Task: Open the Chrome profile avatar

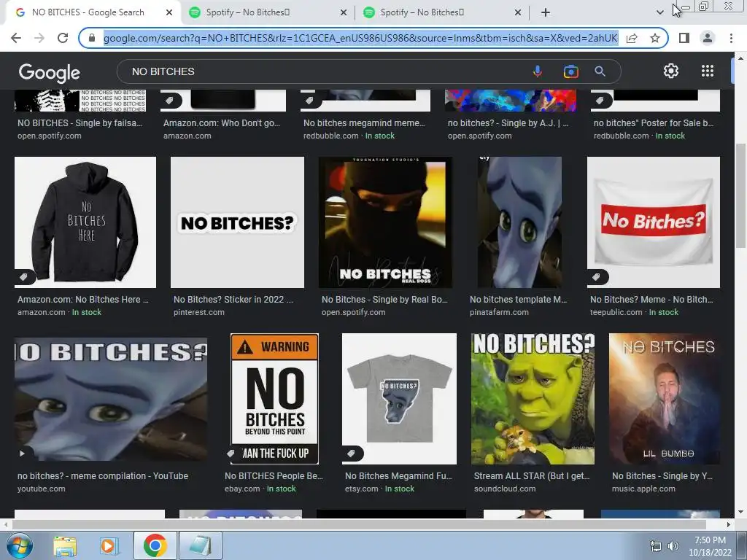Action: point(708,38)
